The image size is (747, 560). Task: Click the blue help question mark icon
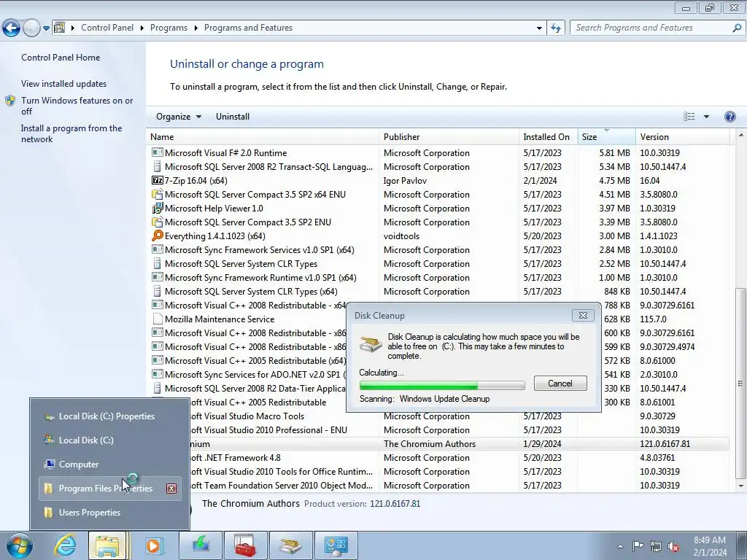point(729,117)
